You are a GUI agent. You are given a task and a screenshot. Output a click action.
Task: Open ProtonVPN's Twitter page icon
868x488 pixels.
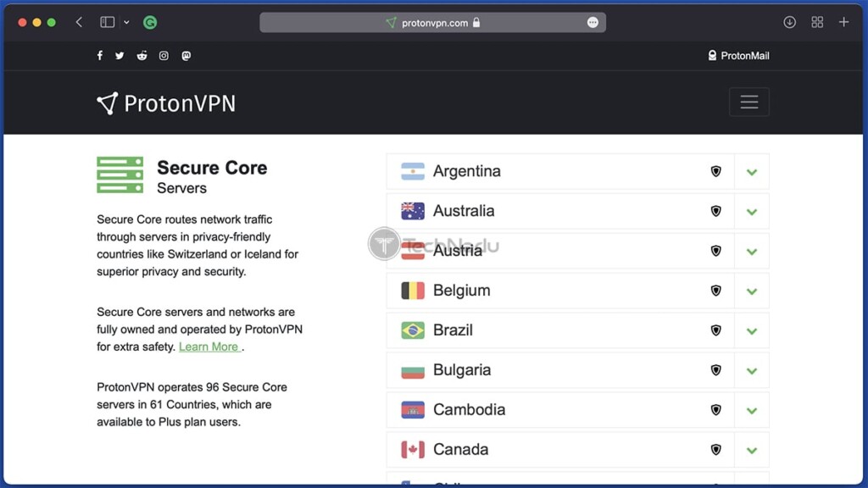[x=120, y=55]
